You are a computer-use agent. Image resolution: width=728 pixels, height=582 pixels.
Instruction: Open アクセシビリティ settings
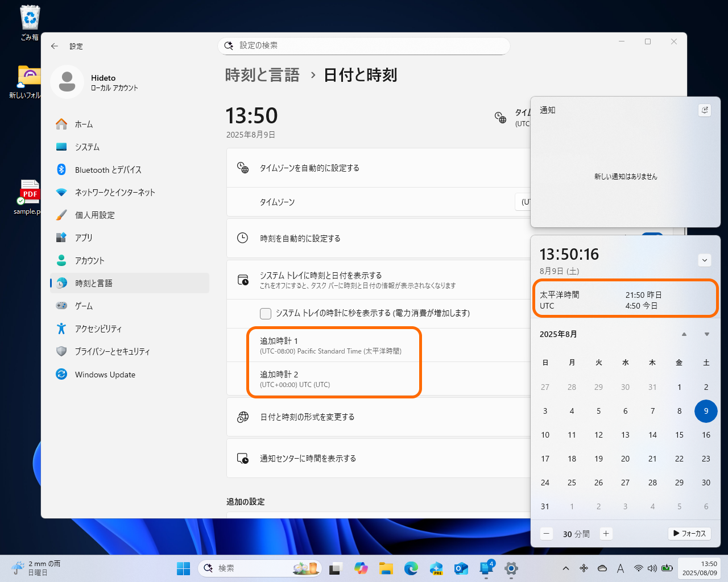coord(106,329)
